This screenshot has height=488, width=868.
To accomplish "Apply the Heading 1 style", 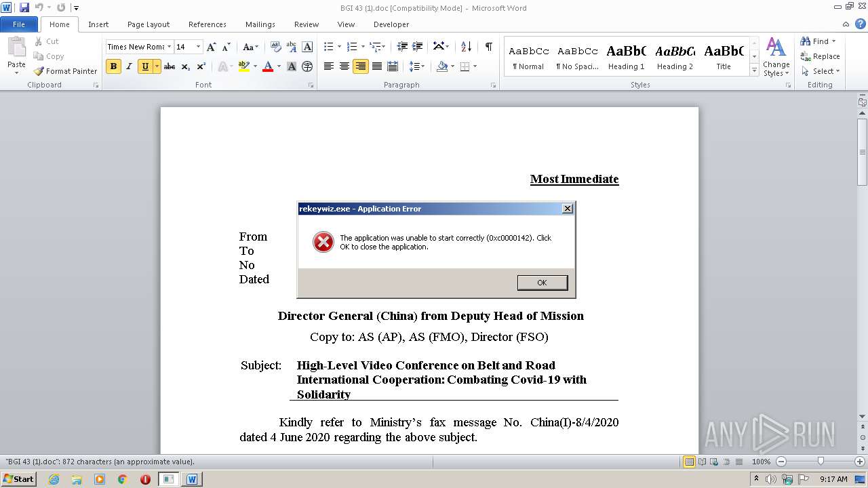I will (626, 57).
